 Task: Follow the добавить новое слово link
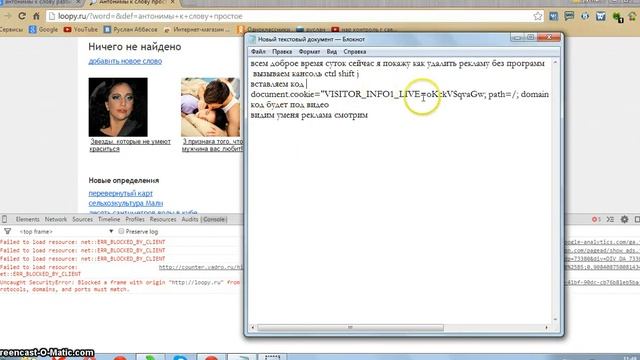point(125,61)
